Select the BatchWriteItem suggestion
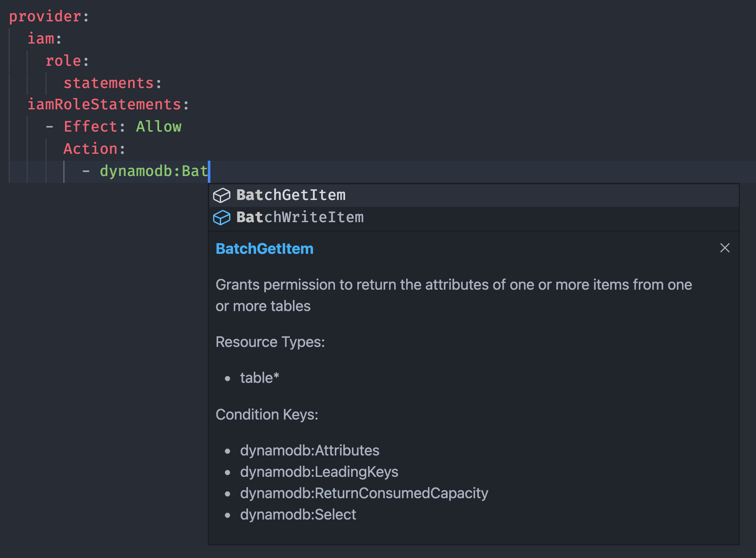This screenshot has height=558, width=756. point(474,217)
